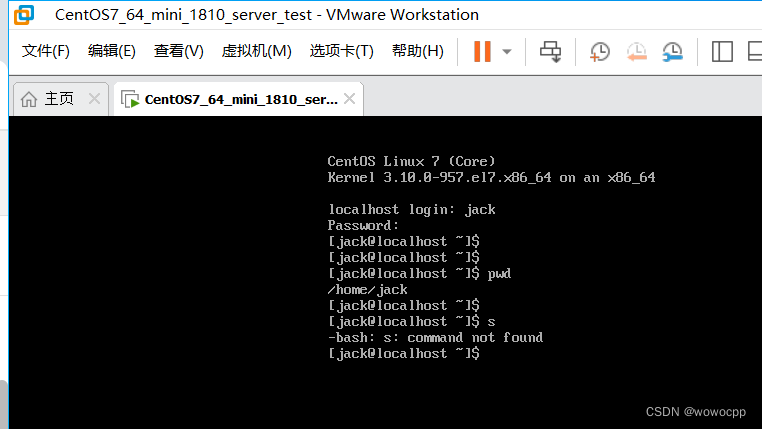Select the CentOS7_64_mini_1810_ser... tab
762x429 pixels.
tap(238, 99)
